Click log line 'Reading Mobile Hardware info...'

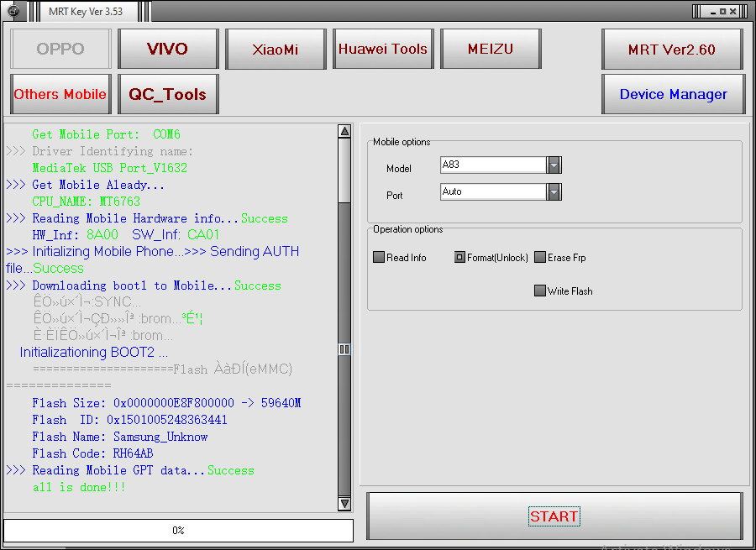[135, 218]
